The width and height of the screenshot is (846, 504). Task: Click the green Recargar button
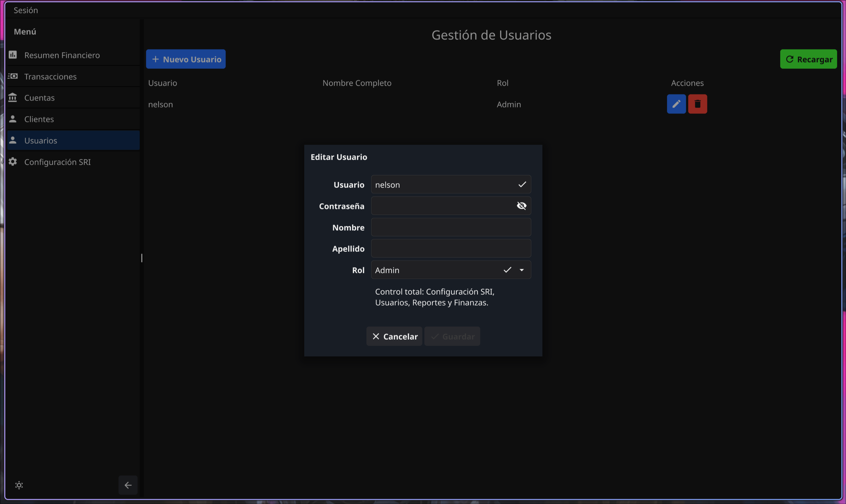pos(808,59)
